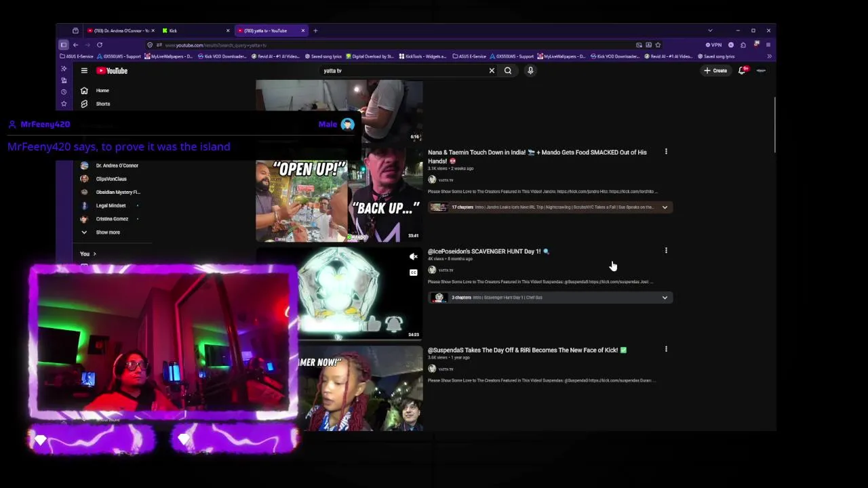Run search with the magnifier button

(x=507, y=70)
